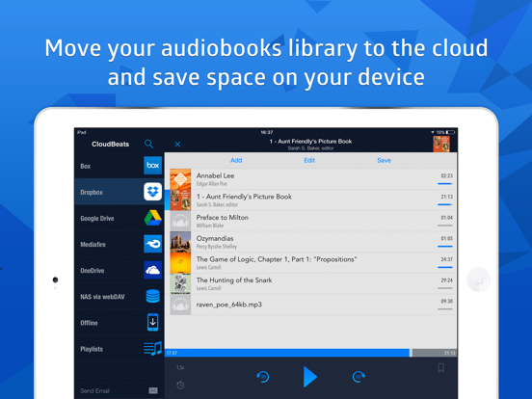Play The Game of Logic chapter

(310, 262)
